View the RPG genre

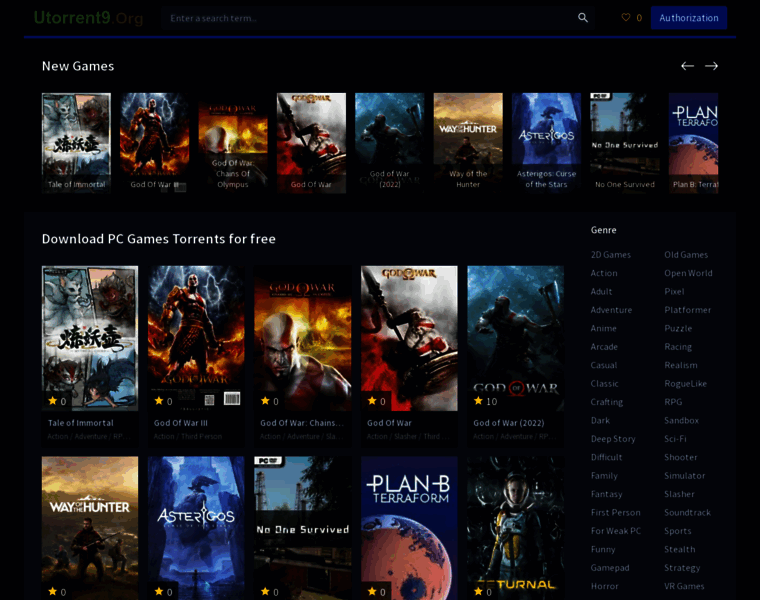[x=673, y=402]
